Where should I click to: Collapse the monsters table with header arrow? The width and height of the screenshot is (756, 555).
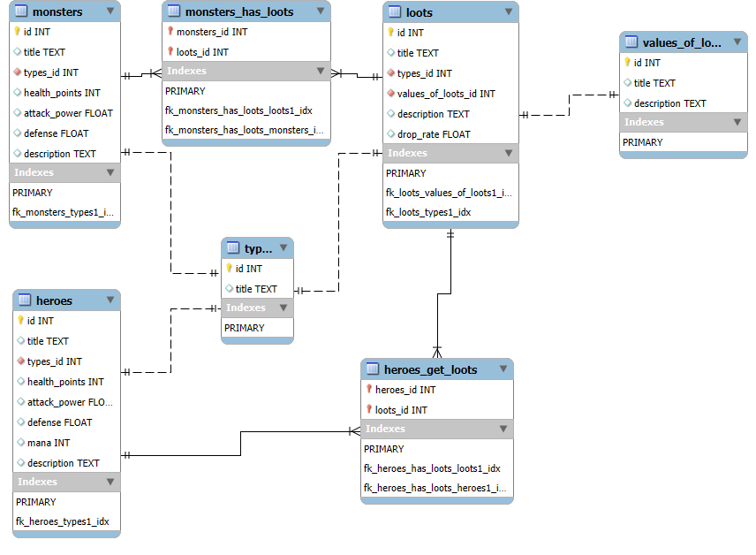pos(110,11)
